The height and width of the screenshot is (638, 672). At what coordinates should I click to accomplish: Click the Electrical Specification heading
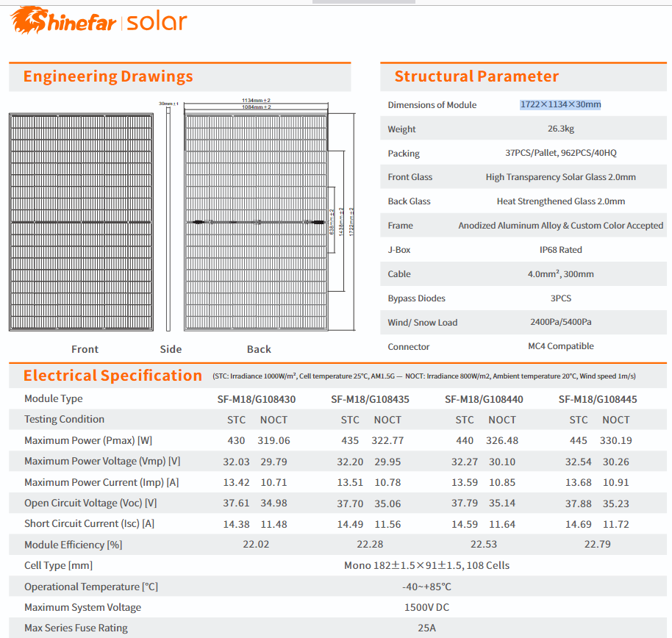(112, 376)
